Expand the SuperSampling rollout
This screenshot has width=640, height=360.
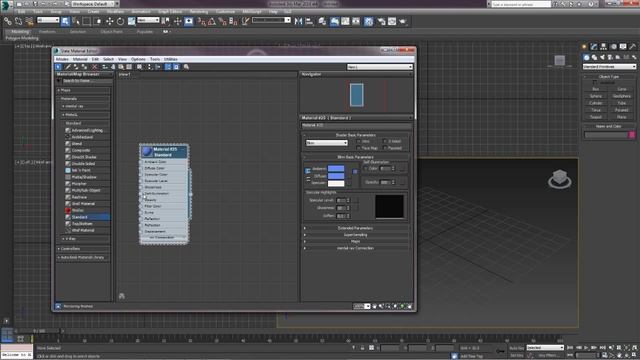[356, 235]
